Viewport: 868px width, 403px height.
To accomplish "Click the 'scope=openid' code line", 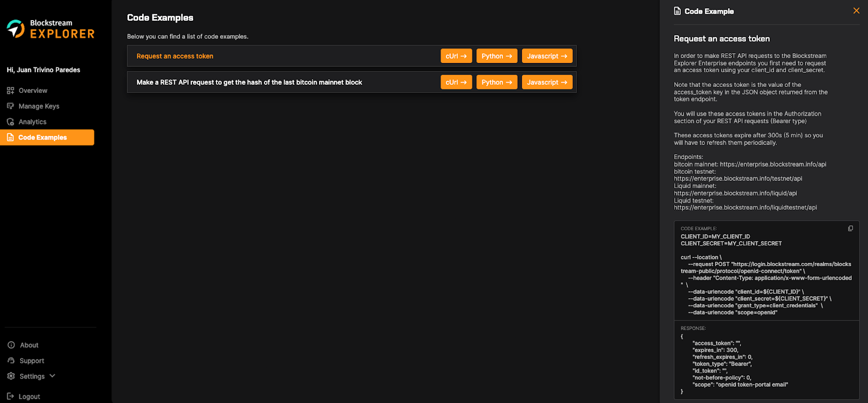I will (x=733, y=312).
